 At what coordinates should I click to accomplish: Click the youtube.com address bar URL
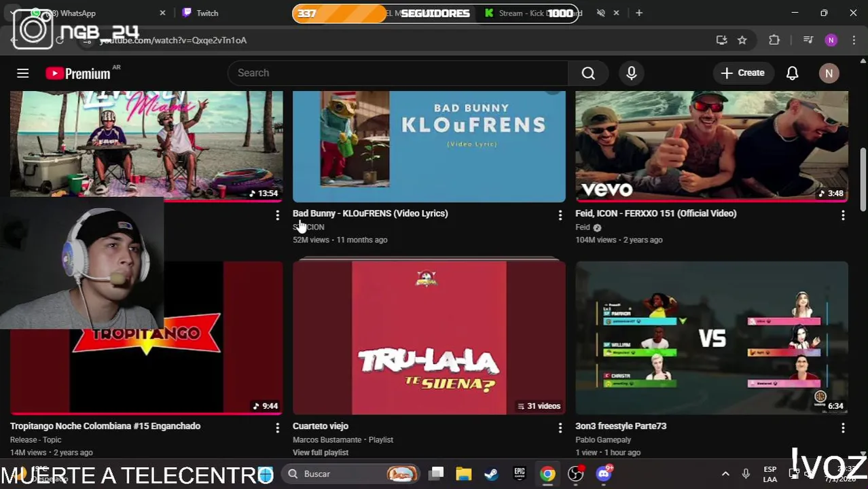[x=173, y=40]
